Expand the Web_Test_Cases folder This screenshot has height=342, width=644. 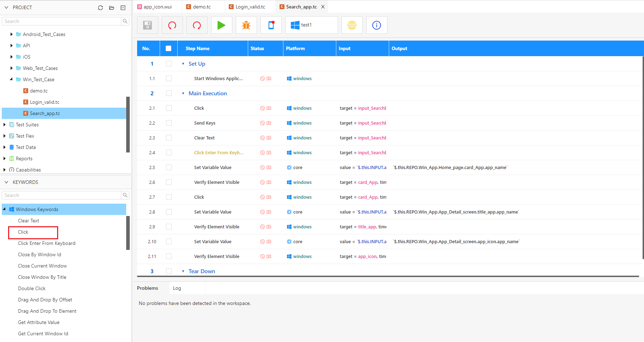11,68
